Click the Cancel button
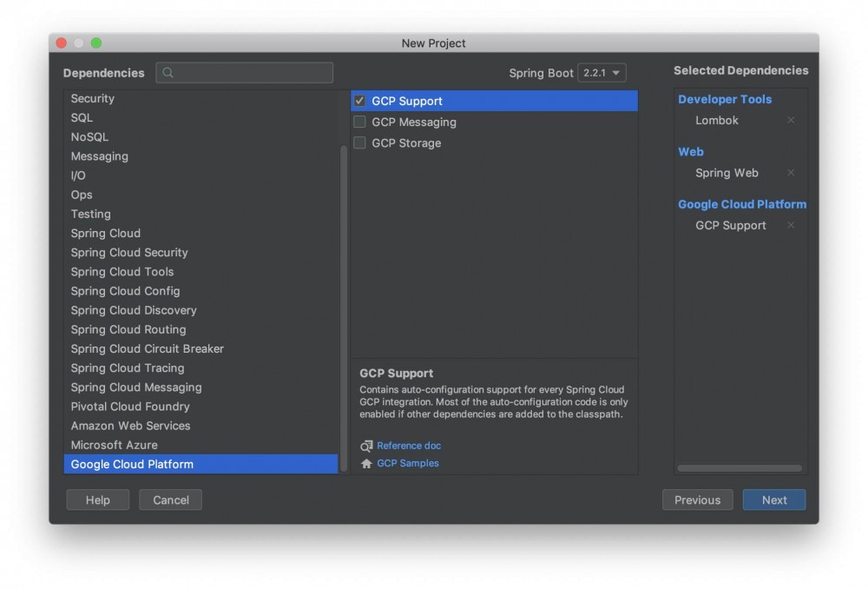The image size is (868, 589). click(x=171, y=500)
